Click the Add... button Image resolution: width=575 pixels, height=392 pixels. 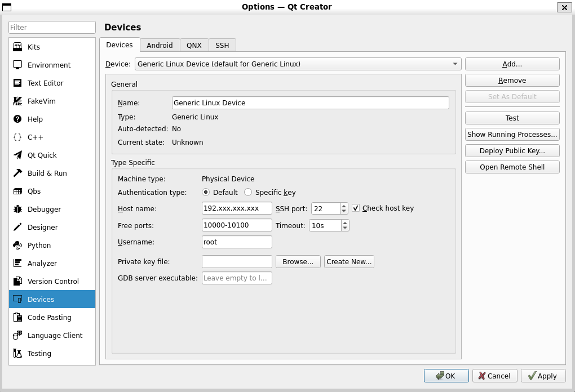click(512, 64)
